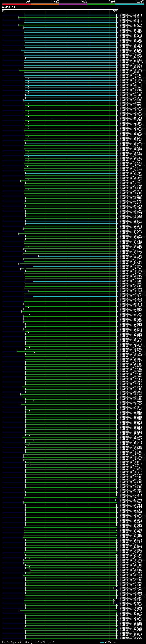Select the UniRef100_Q801W1 label

[131, 583]
